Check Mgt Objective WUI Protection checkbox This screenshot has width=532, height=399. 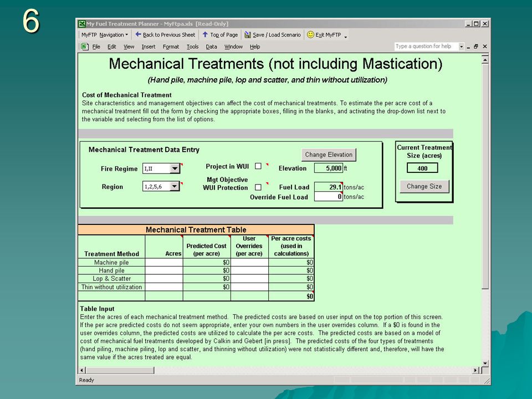coord(258,187)
